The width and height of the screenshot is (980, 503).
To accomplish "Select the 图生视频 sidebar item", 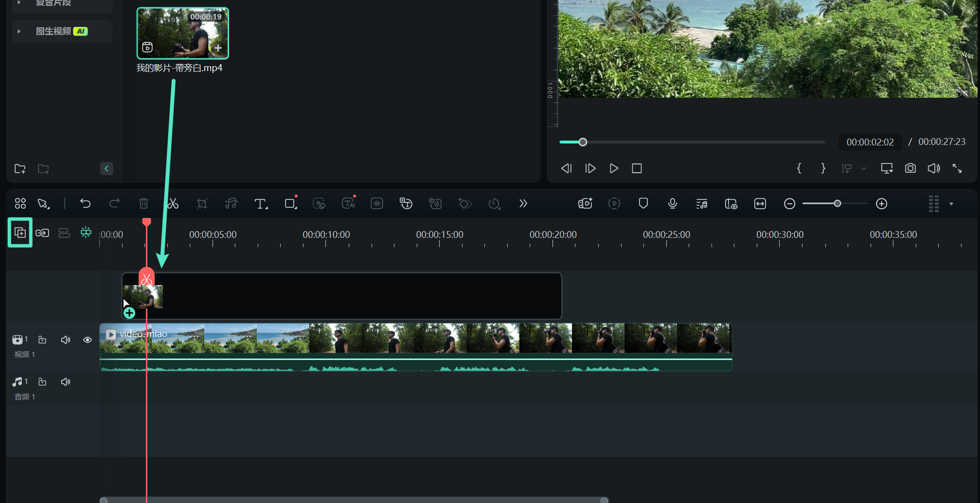I will [x=62, y=31].
